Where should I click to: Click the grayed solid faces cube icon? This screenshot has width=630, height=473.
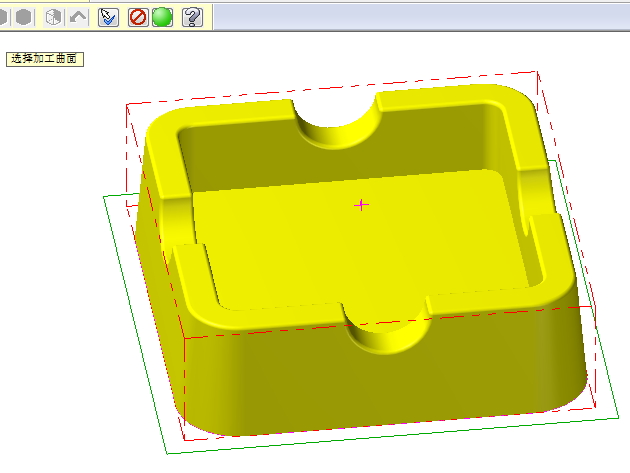pos(53,18)
